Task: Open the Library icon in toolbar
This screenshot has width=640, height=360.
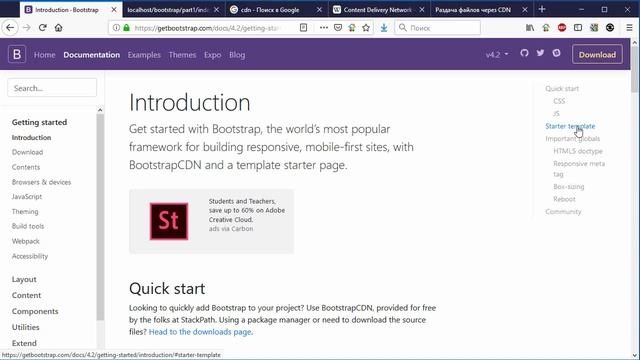Action: point(530,28)
